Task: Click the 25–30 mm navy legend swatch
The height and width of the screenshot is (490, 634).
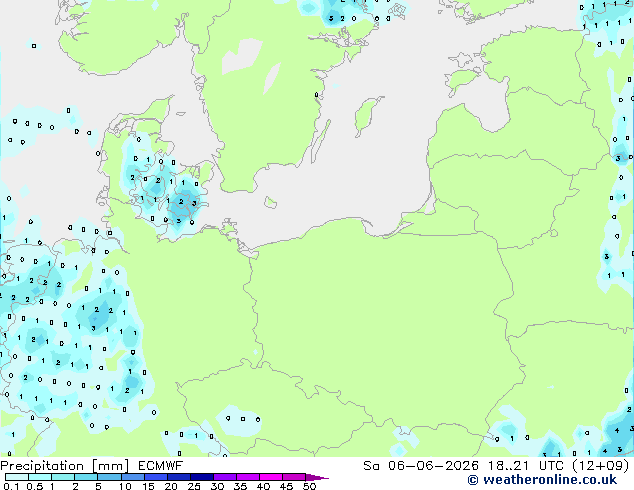Action: click(201, 477)
